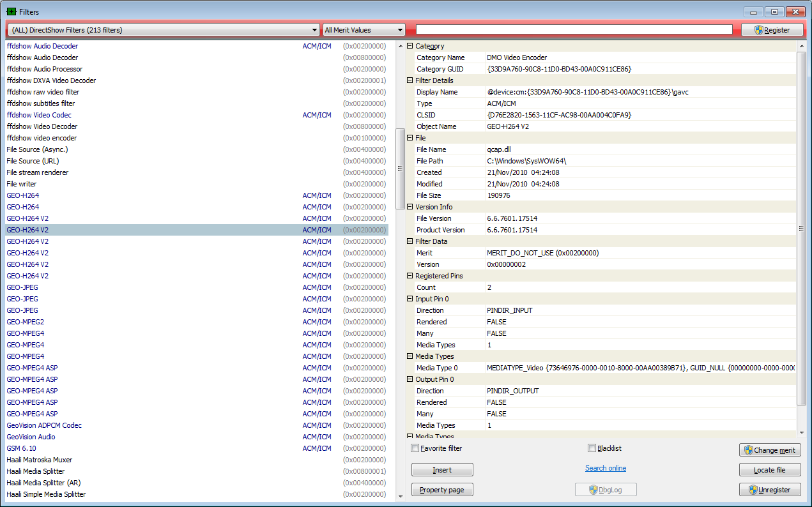This screenshot has height=507, width=812.
Task: Select ffdshow subtitles filter row
Action: (196, 103)
